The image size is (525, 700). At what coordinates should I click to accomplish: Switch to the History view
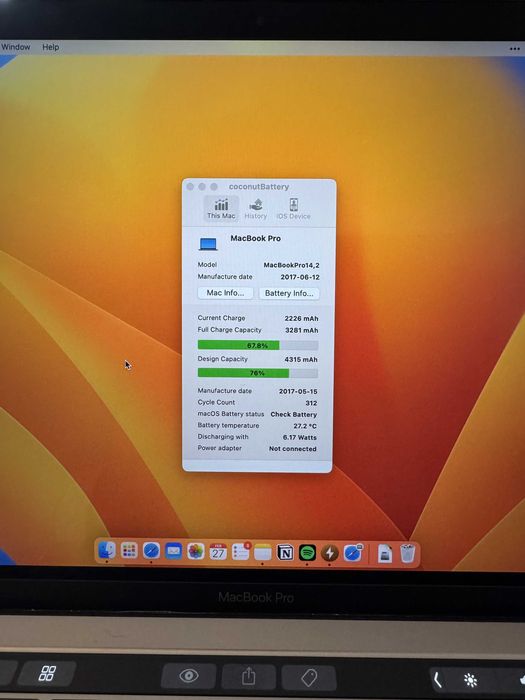click(255, 208)
